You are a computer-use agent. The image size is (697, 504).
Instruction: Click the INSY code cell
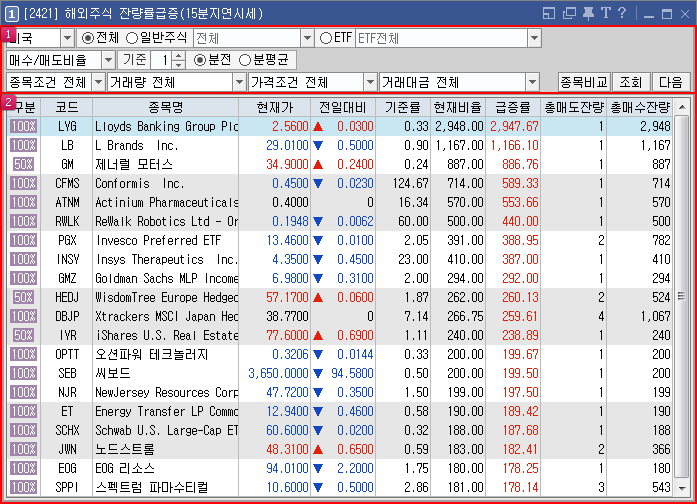[x=67, y=260]
